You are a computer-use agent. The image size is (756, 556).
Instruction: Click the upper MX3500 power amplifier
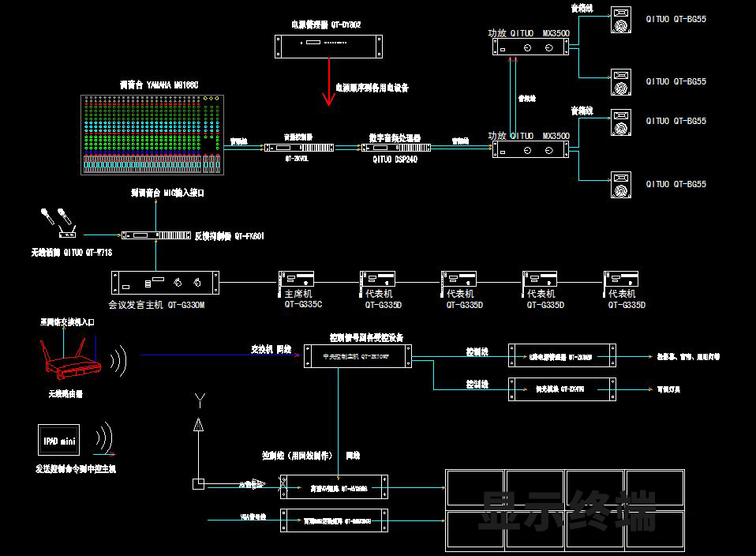[x=530, y=49]
